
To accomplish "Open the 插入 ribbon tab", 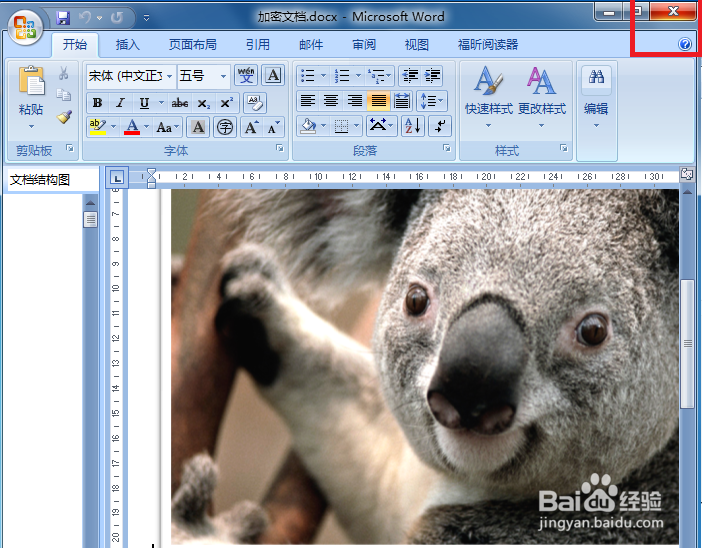I will pyautogui.click(x=128, y=44).
